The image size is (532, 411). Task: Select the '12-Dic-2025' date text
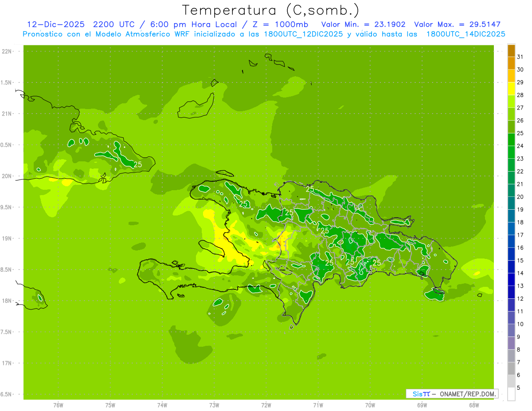tap(55, 24)
